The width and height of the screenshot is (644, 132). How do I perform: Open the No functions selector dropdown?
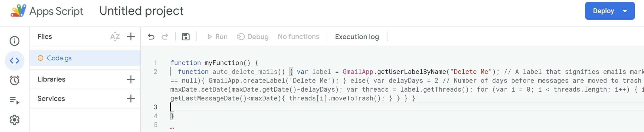pos(298,37)
